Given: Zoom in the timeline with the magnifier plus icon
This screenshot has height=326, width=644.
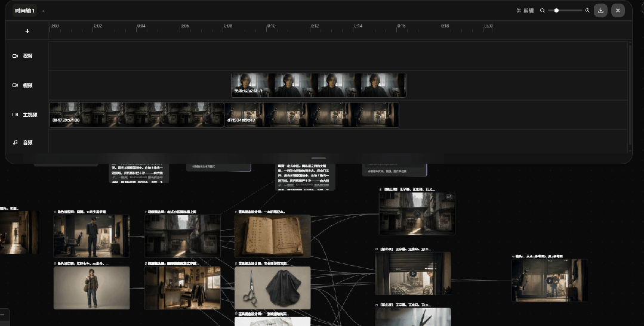Looking at the screenshot, I should click(x=587, y=11).
